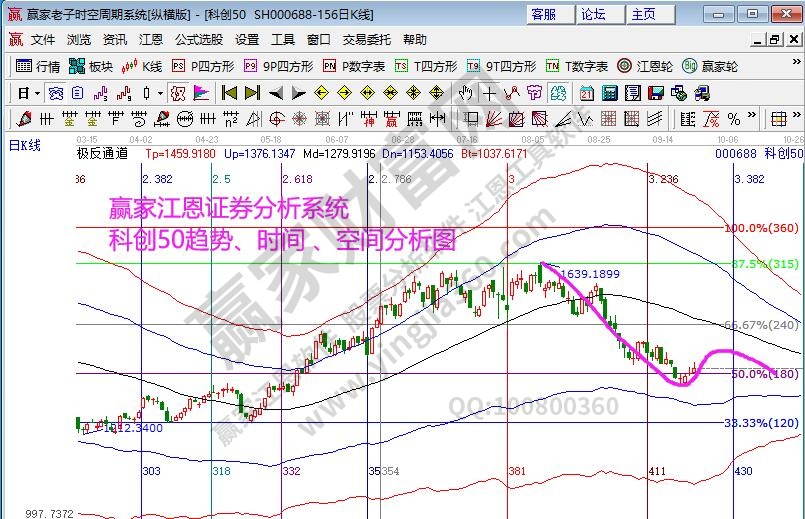Viewport: 805px width, 519px height.
Task: Open the calculator tool icon
Action: pyautogui.click(x=608, y=93)
